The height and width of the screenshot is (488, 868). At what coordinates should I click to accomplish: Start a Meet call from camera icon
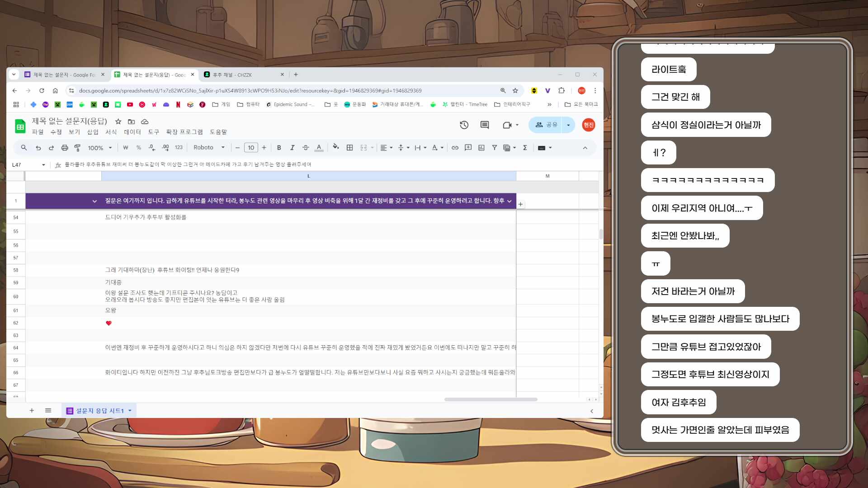(507, 125)
